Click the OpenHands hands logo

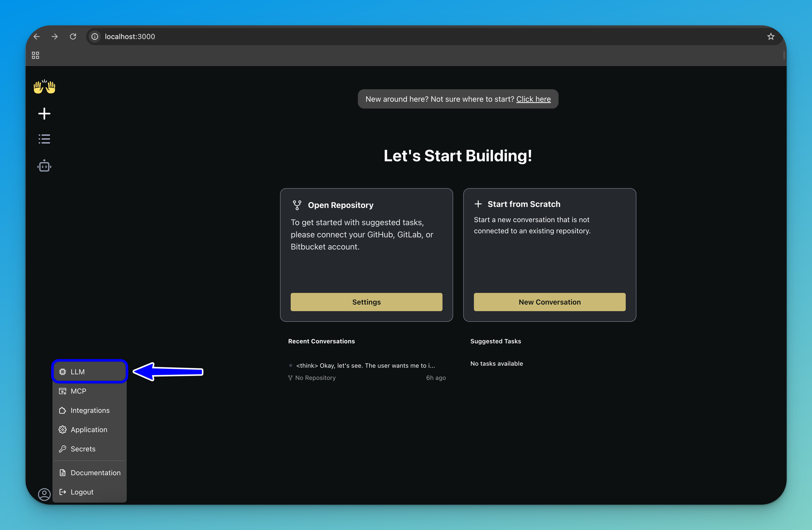44,87
